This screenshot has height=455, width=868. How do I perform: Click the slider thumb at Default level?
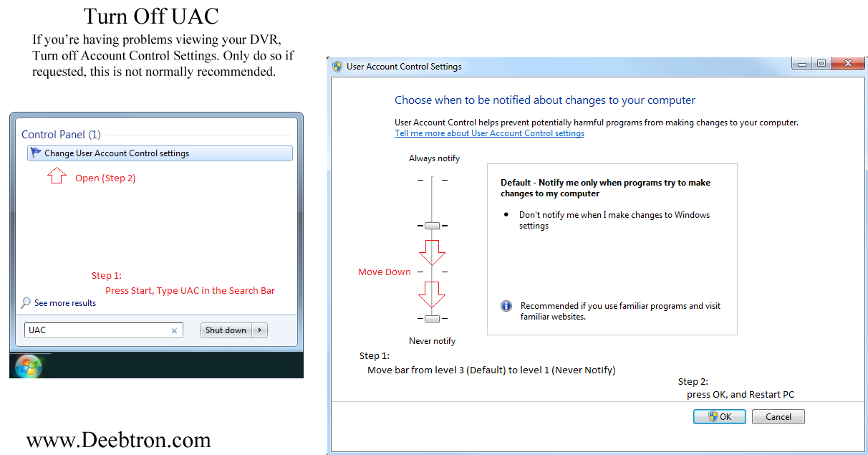(x=432, y=226)
